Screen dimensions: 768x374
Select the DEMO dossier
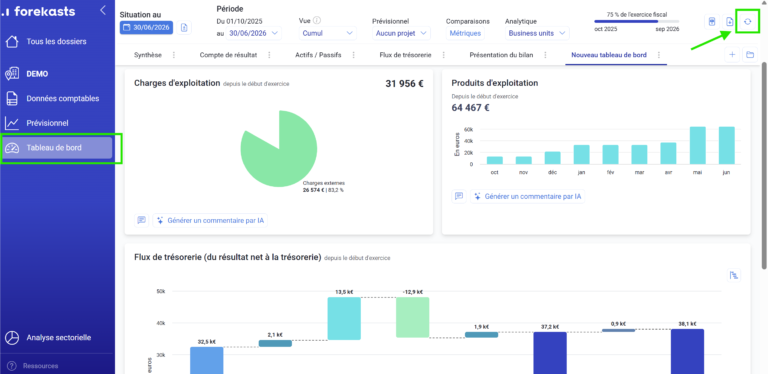pos(37,74)
